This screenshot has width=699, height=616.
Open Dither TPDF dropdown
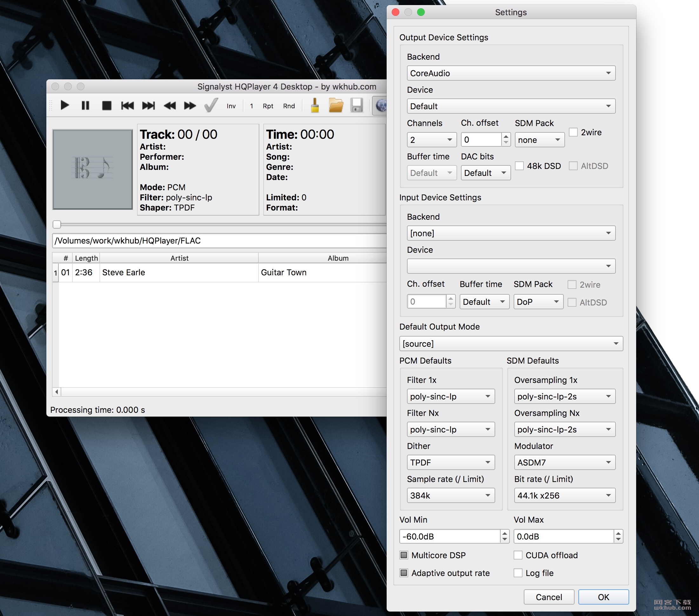451,462
